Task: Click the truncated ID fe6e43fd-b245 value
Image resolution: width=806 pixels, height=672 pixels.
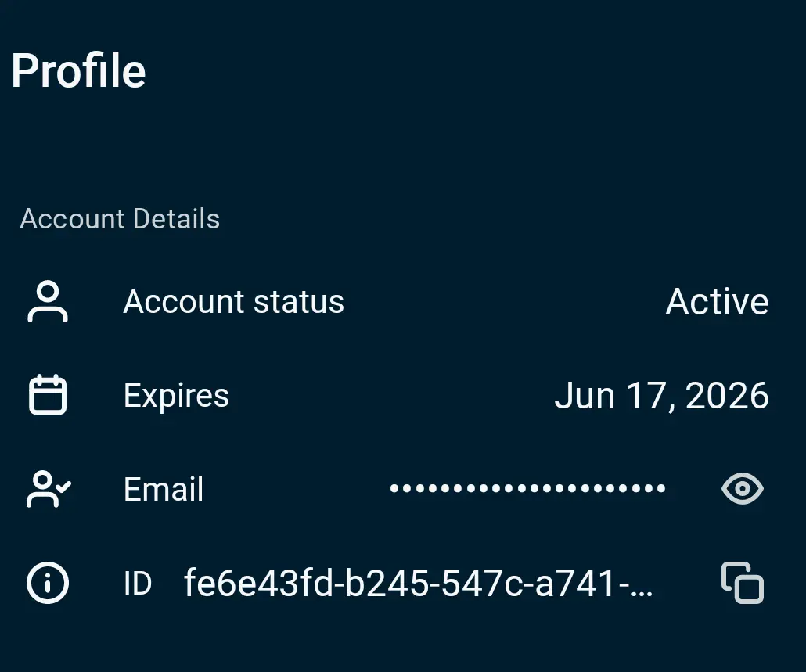Action: click(419, 583)
